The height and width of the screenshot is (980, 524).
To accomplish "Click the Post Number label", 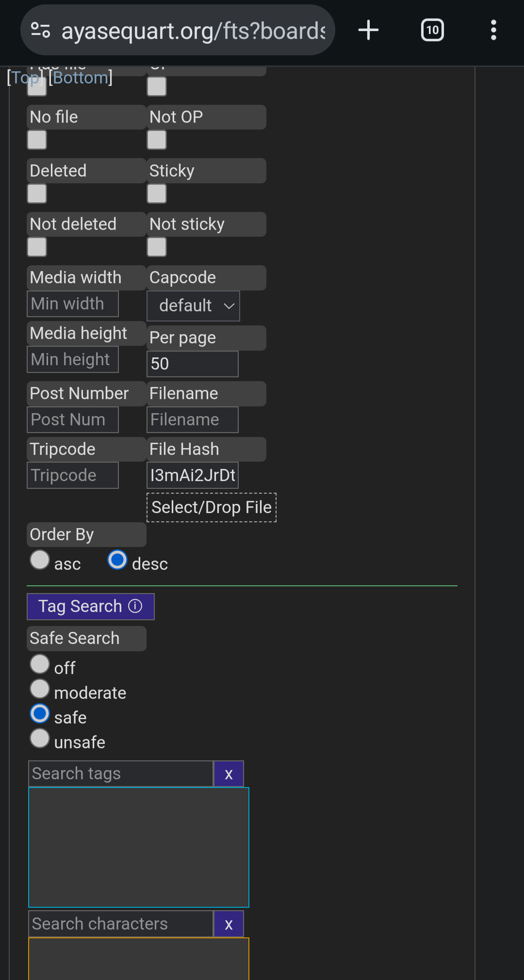I will pos(86,394).
